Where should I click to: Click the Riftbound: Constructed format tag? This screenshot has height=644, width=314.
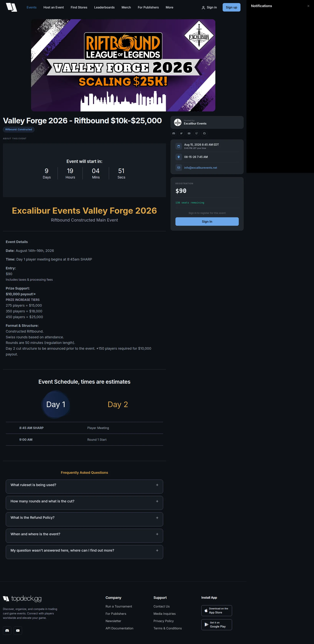point(19,129)
